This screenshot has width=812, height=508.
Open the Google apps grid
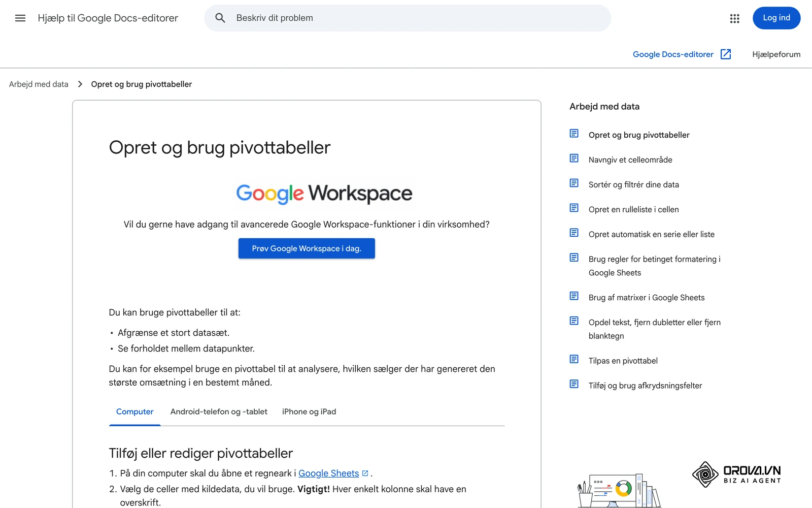pos(734,18)
